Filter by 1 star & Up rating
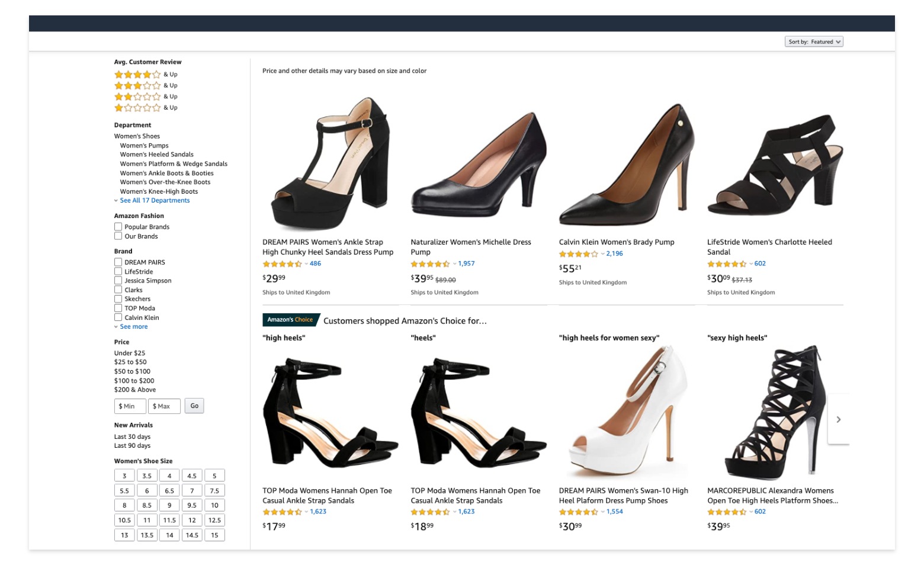The height and width of the screenshot is (565, 924). pyautogui.click(x=146, y=108)
